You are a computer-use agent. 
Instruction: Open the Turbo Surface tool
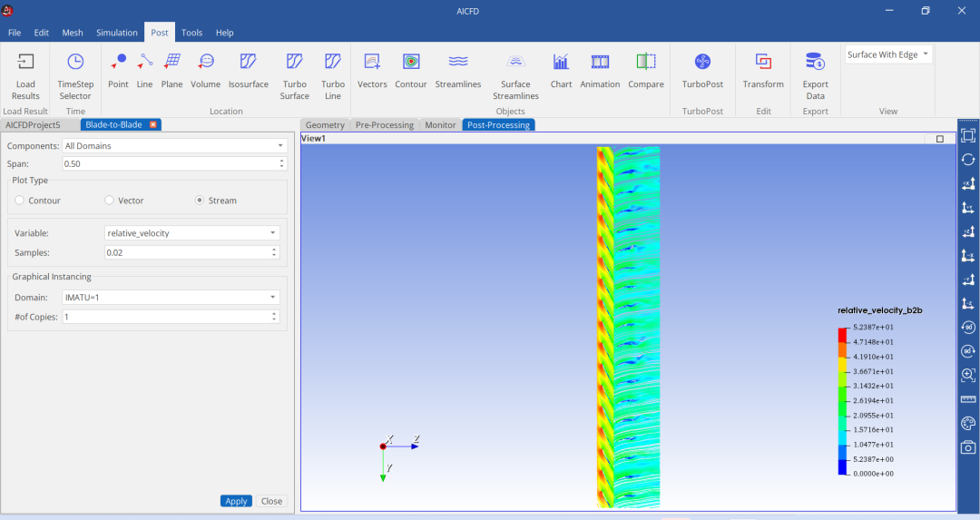294,76
